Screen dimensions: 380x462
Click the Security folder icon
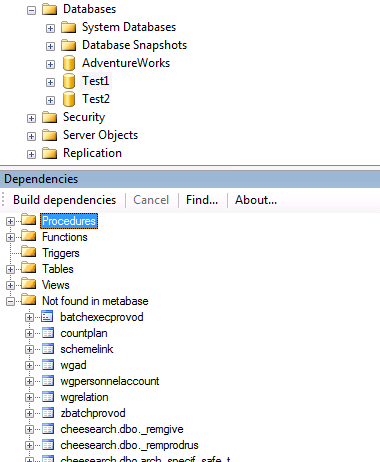pyautogui.click(x=50, y=117)
